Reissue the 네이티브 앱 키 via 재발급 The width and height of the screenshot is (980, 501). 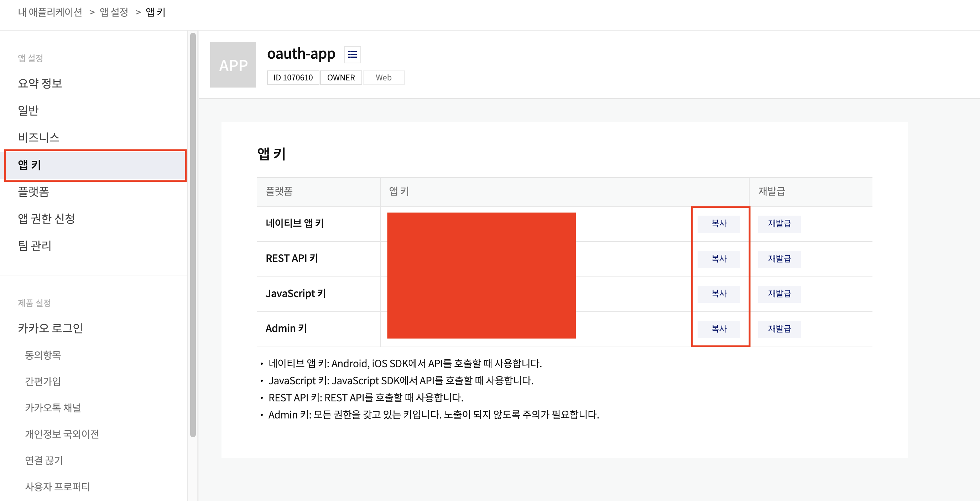779,223
